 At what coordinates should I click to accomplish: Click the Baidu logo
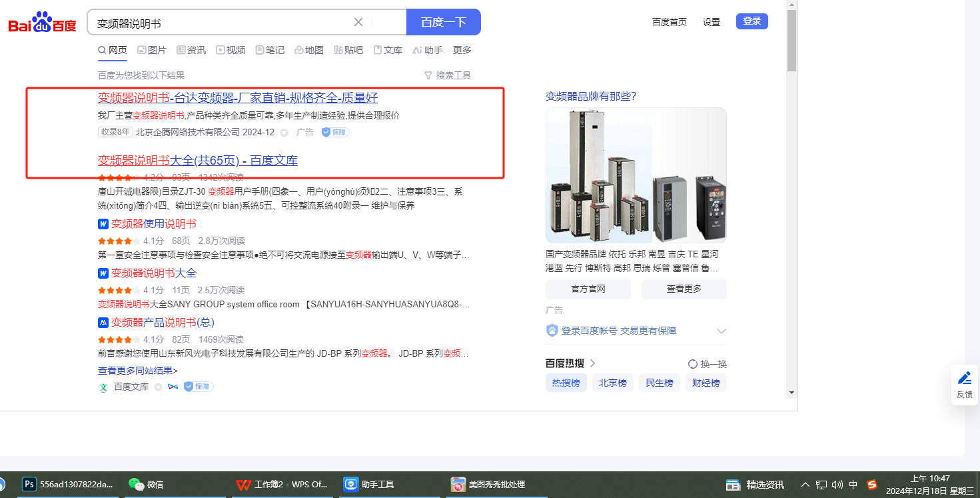point(42,23)
